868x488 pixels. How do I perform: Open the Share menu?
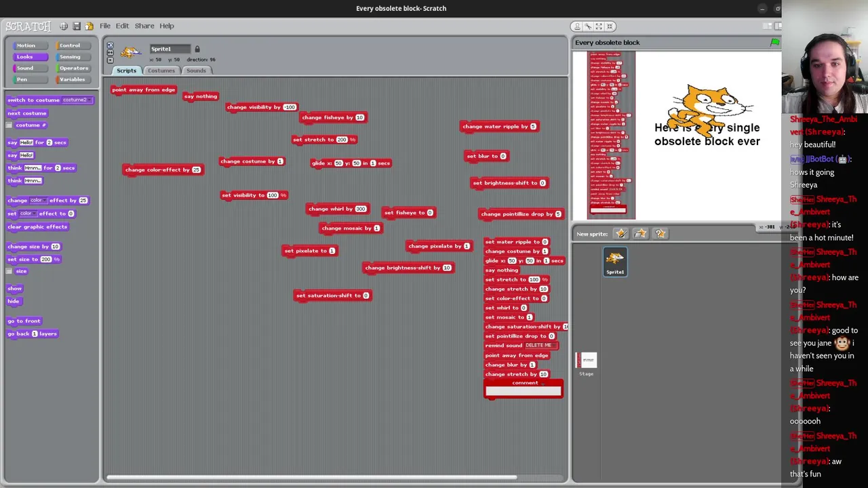(x=144, y=26)
